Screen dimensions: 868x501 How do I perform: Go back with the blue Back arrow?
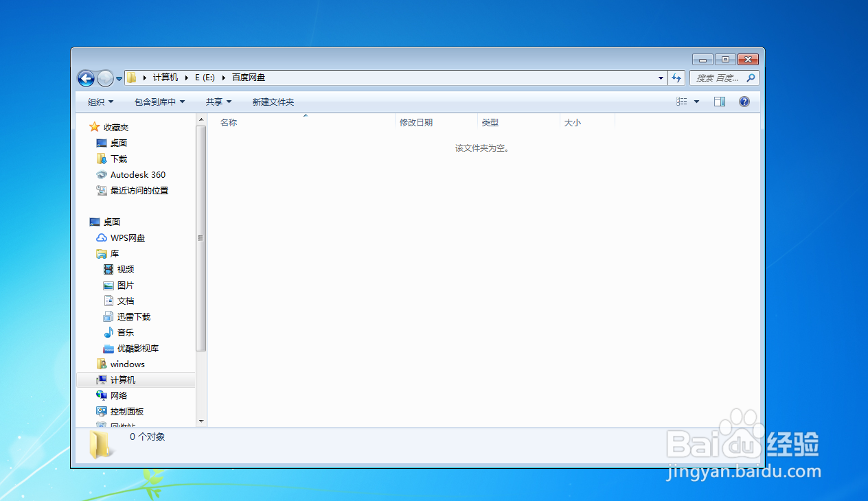[x=86, y=78]
